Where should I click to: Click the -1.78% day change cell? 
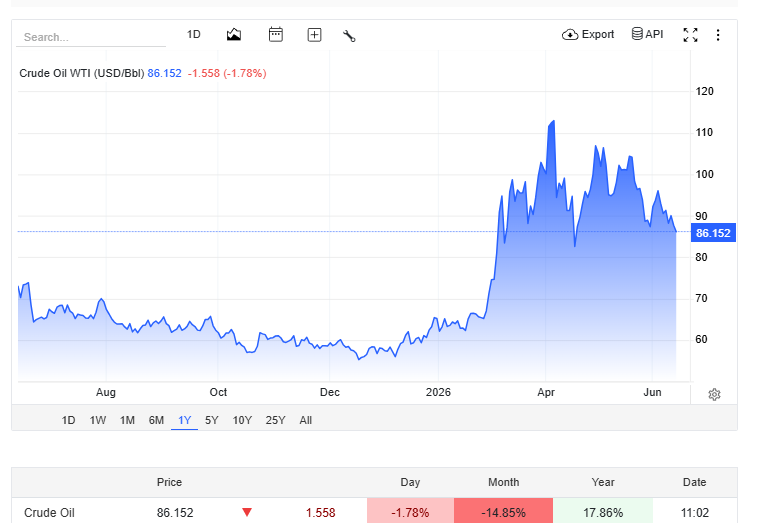point(410,512)
